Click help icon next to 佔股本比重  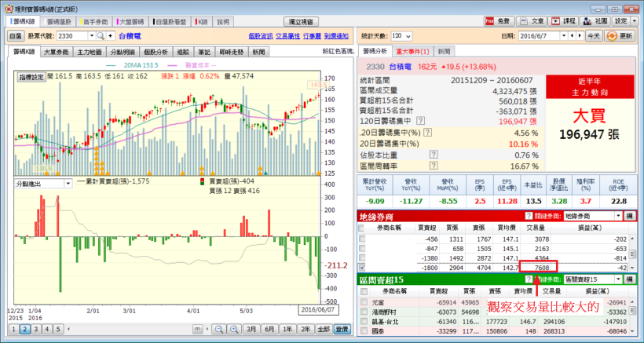[x=433, y=155]
